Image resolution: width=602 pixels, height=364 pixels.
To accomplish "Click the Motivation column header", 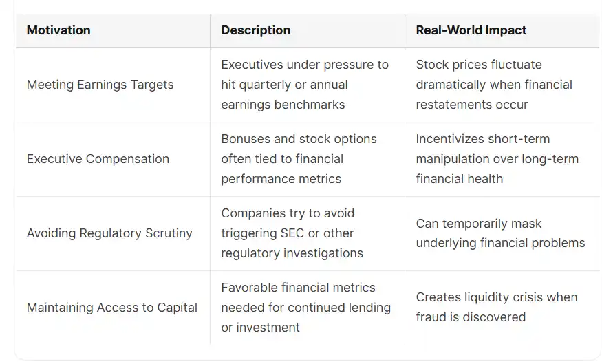I will point(58,30).
